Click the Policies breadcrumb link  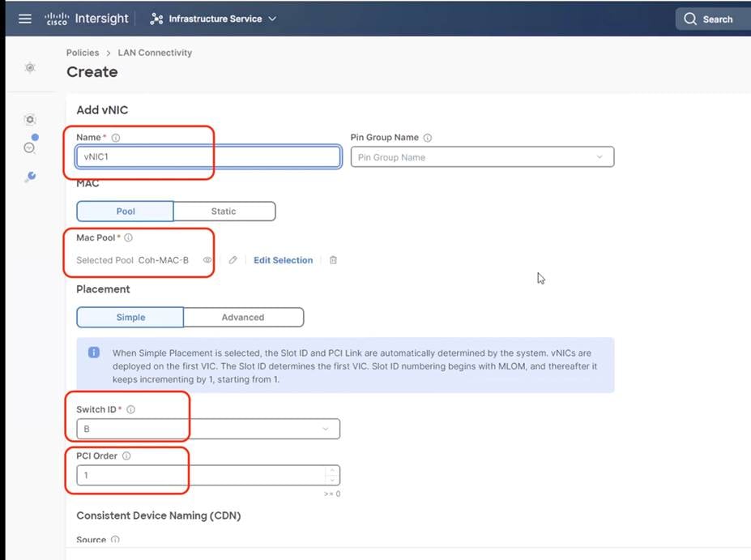[82, 52]
